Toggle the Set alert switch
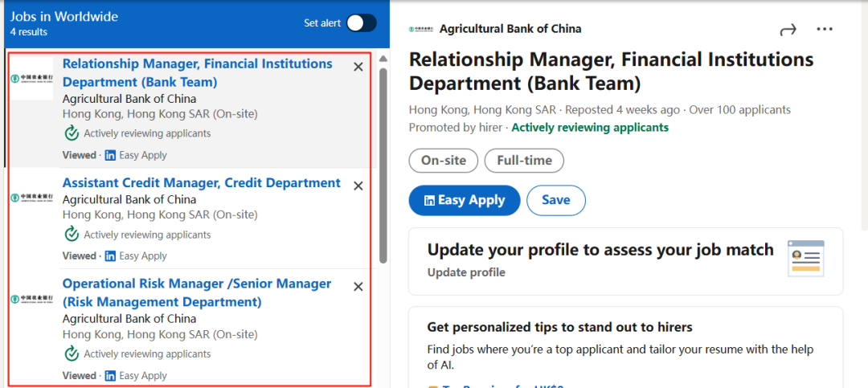Screen dimensions: 868x388 [362, 23]
